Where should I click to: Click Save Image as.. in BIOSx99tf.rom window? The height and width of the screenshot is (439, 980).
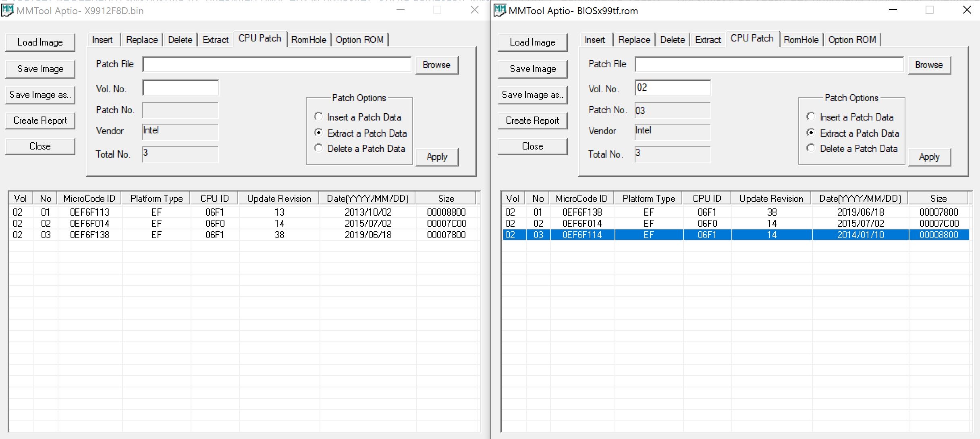(532, 95)
